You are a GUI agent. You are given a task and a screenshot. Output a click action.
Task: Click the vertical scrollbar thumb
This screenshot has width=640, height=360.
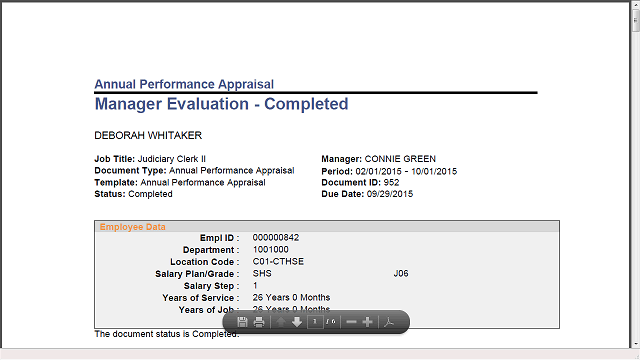(x=636, y=20)
